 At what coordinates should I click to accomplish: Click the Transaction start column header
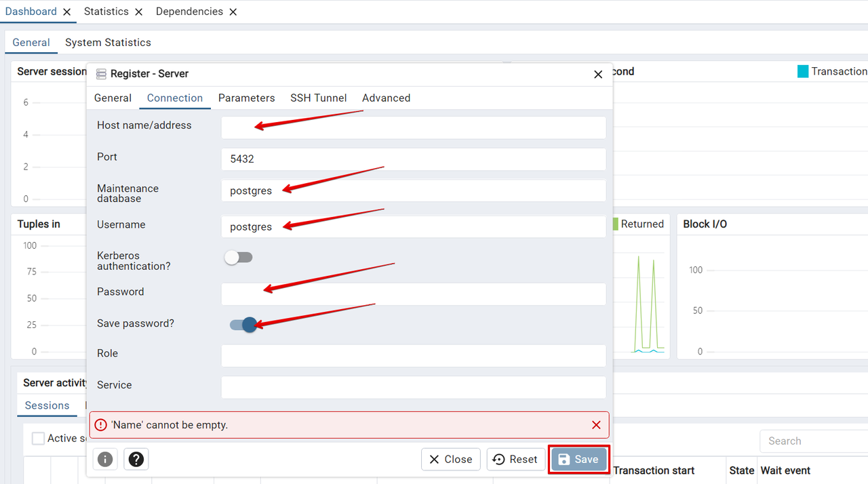tap(654, 470)
